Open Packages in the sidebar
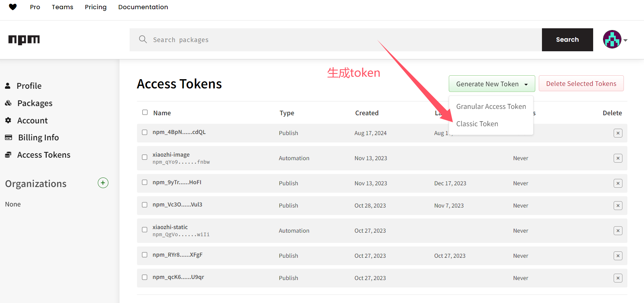The image size is (644, 303). tap(35, 103)
